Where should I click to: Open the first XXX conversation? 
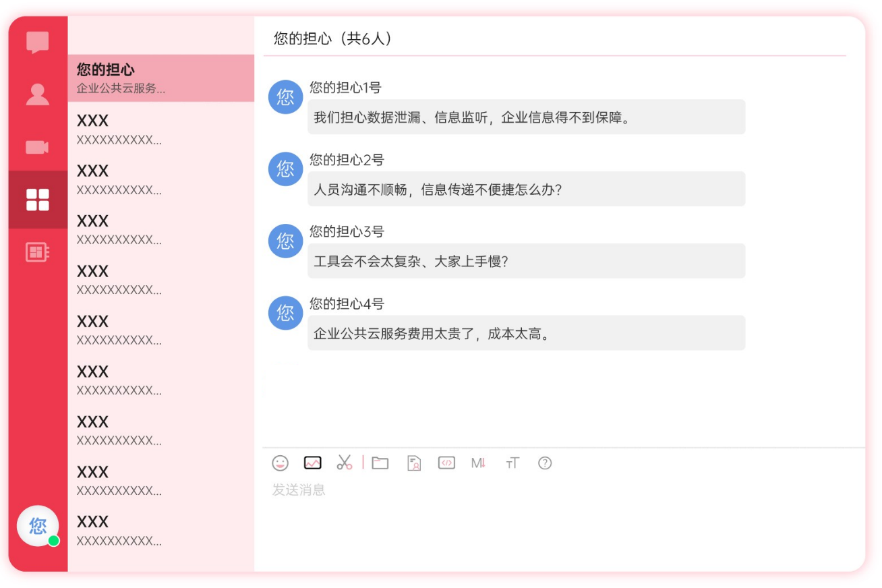[160, 129]
